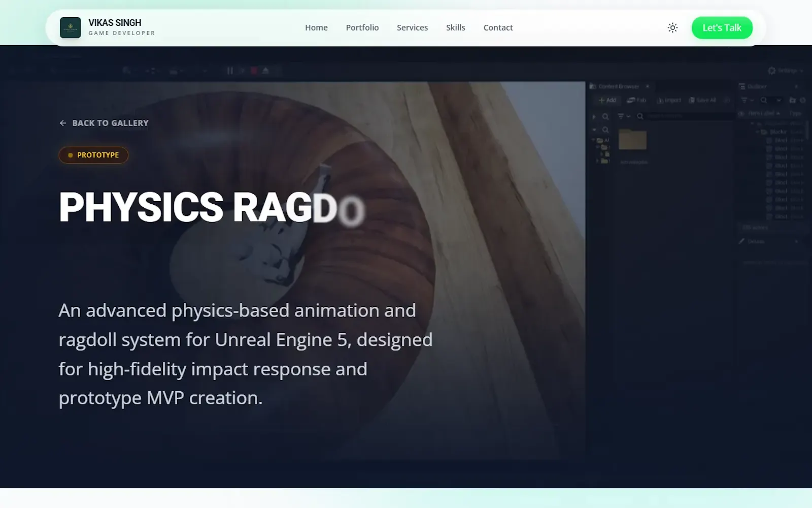The height and width of the screenshot is (508, 812).
Task: Go to the Portfolio section
Action: tap(362, 27)
